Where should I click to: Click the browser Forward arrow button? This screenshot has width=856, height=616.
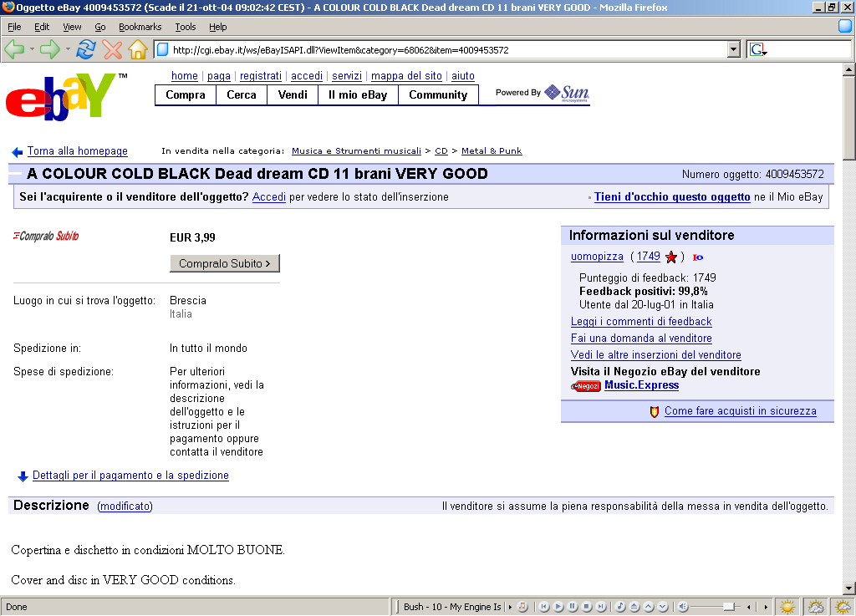pos(50,49)
